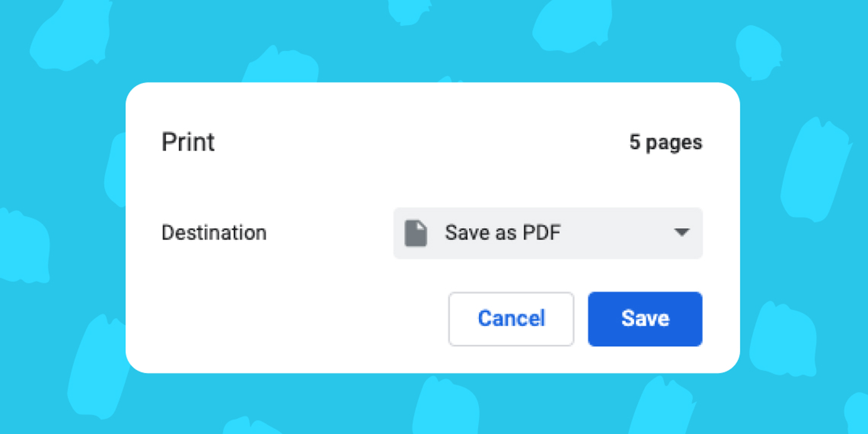Click the Destination row label text

pyautogui.click(x=214, y=233)
